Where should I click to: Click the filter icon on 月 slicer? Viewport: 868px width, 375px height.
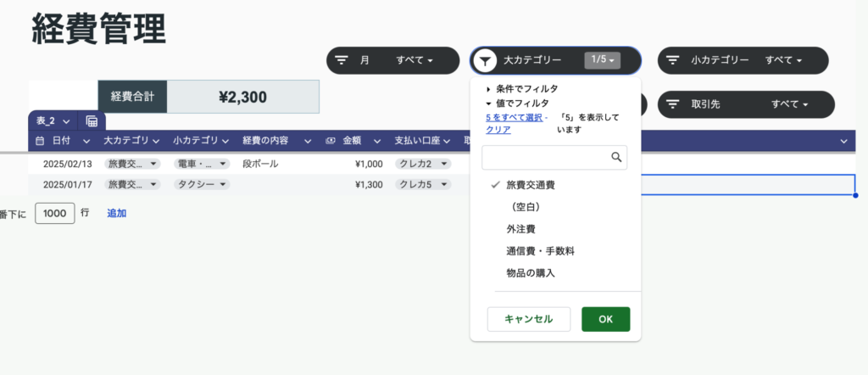(342, 60)
